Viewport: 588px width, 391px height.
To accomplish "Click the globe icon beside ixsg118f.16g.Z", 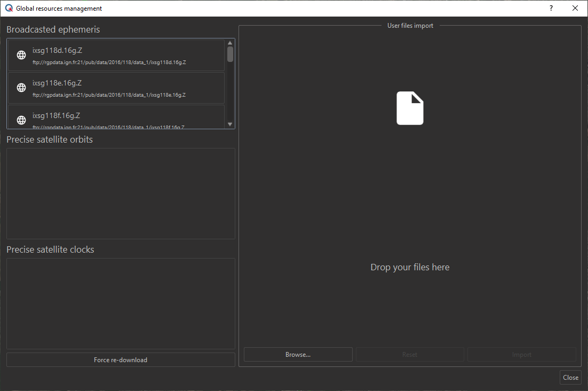I will coord(21,120).
